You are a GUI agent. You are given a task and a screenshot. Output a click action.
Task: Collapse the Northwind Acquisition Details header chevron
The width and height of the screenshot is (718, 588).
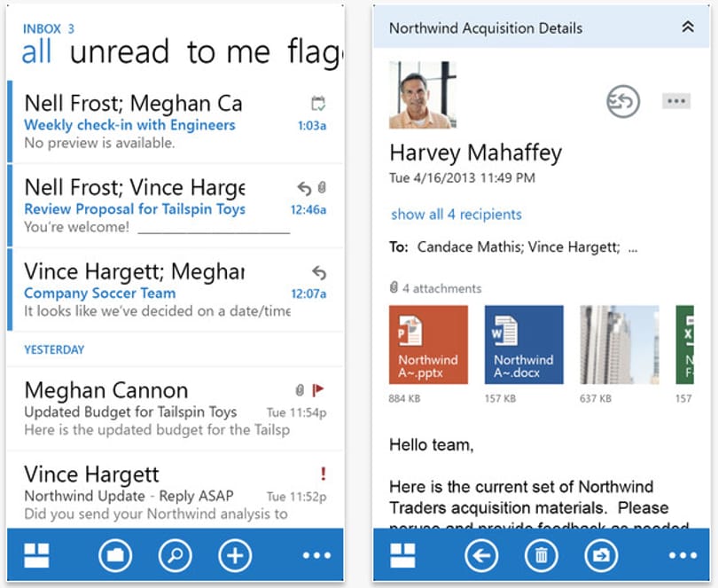tap(687, 27)
